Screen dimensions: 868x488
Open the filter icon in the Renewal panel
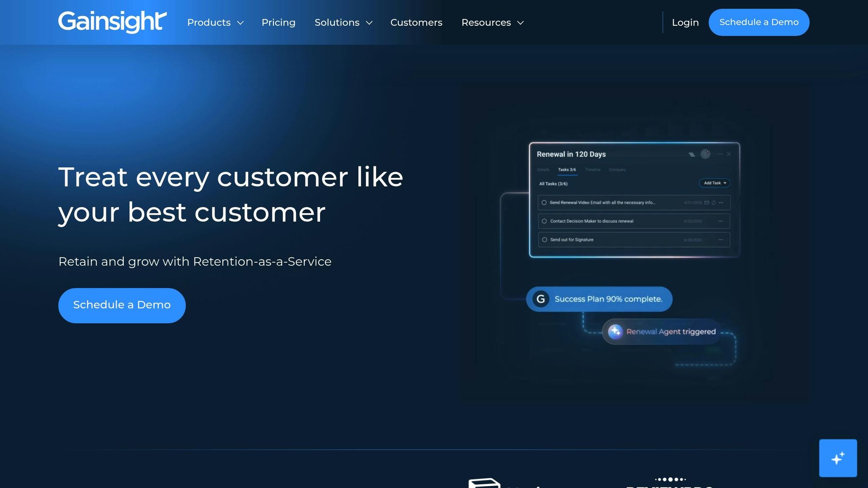tap(692, 155)
